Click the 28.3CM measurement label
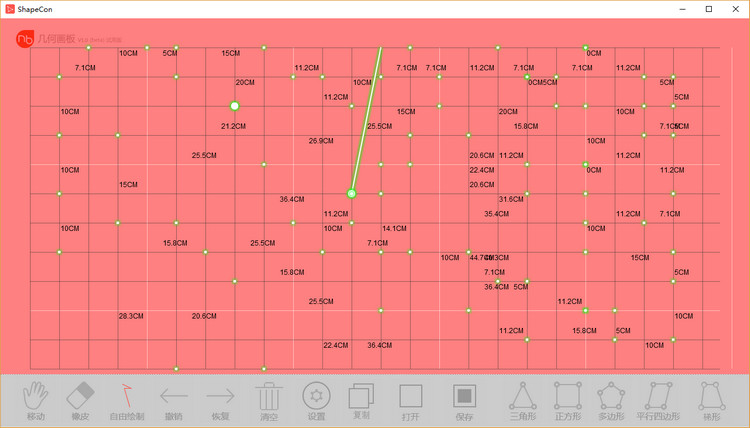 [131, 316]
